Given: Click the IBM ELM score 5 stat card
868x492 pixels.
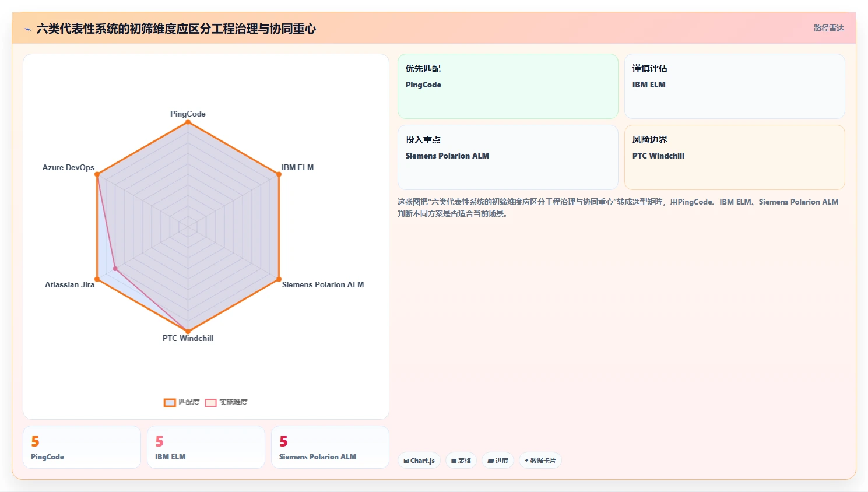Looking at the screenshot, I should (206, 447).
